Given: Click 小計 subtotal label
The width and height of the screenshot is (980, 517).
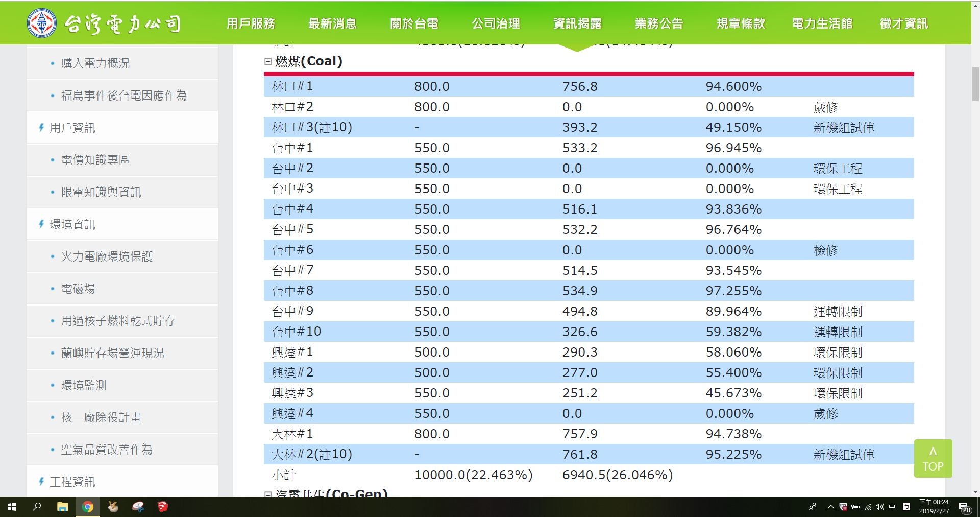Looking at the screenshot, I should (284, 475).
